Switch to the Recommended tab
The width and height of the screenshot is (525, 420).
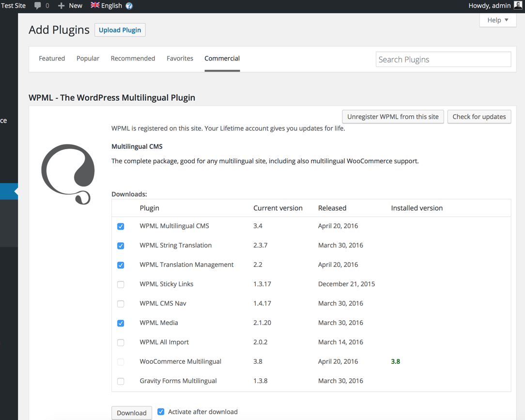pyautogui.click(x=133, y=58)
